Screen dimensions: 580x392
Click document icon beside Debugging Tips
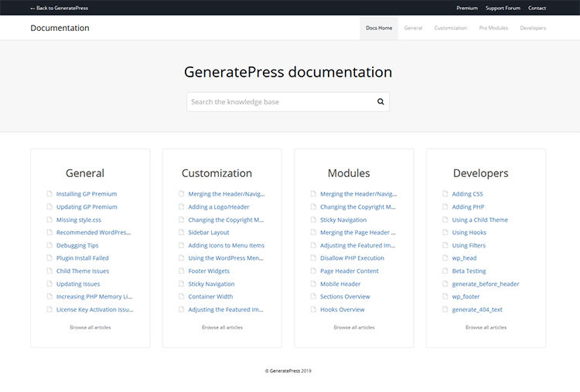(49, 245)
